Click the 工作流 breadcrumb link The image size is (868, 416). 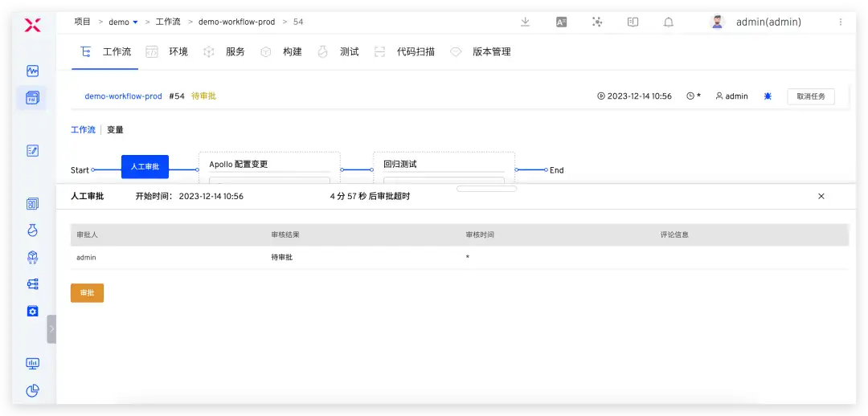168,22
